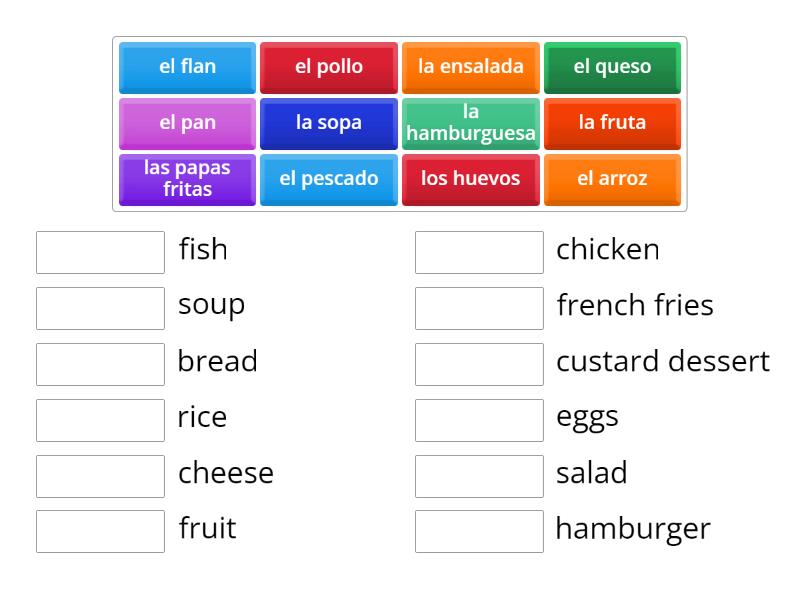Select the empty box beside soup
The height and width of the screenshot is (600, 800).
pyautogui.click(x=99, y=307)
